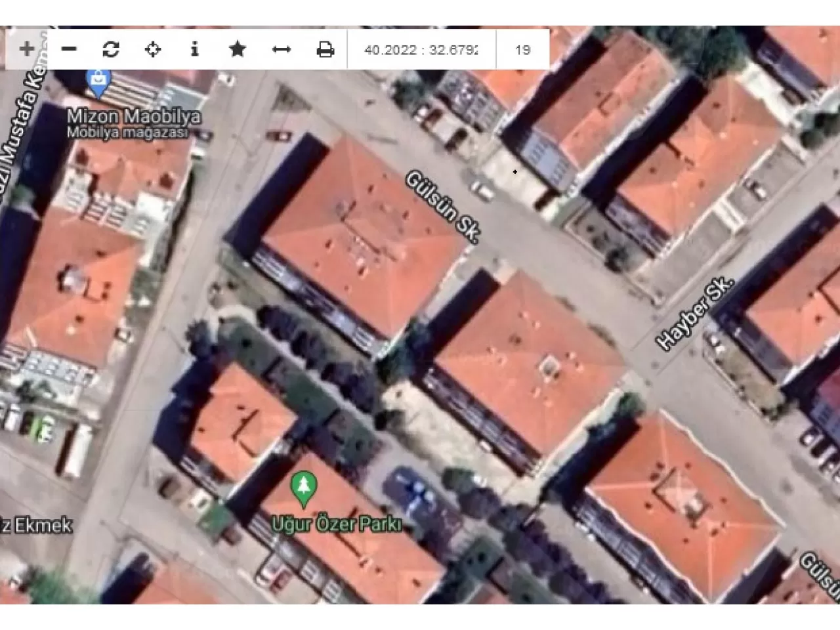Click the star favorite icon
Screen dimensions: 840x630
click(237, 49)
